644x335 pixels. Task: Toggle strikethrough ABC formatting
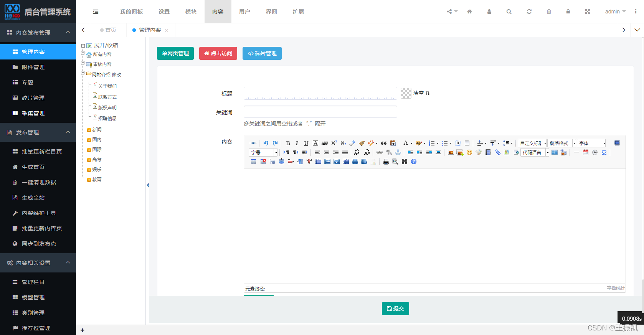[325, 143]
